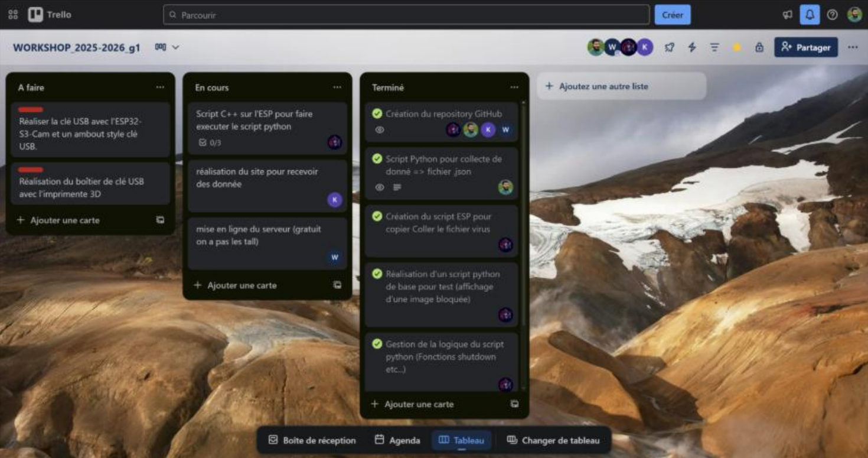Uncheck complete on Réalisation d'un script python

(377, 274)
